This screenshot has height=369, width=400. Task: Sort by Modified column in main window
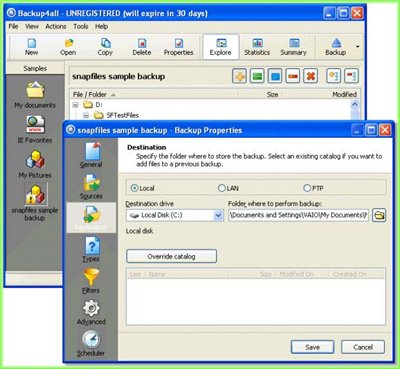tap(321, 95)
